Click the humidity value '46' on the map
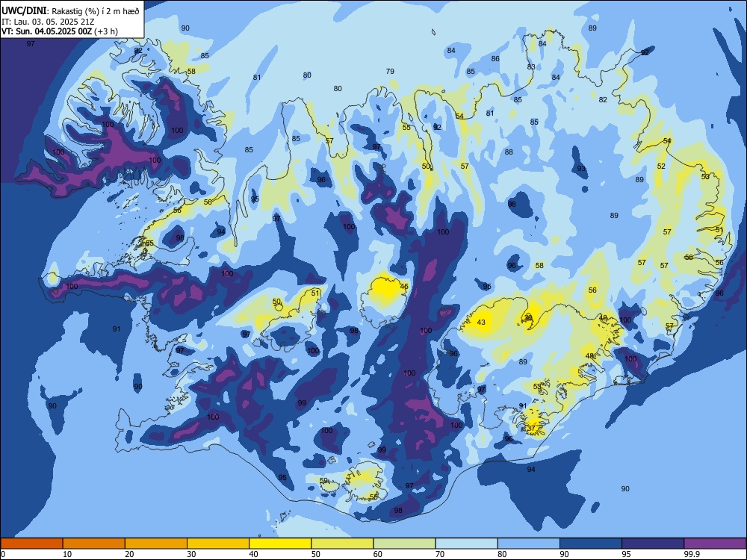Viewport: 747px width, 560px height. [x=404, y=287]
